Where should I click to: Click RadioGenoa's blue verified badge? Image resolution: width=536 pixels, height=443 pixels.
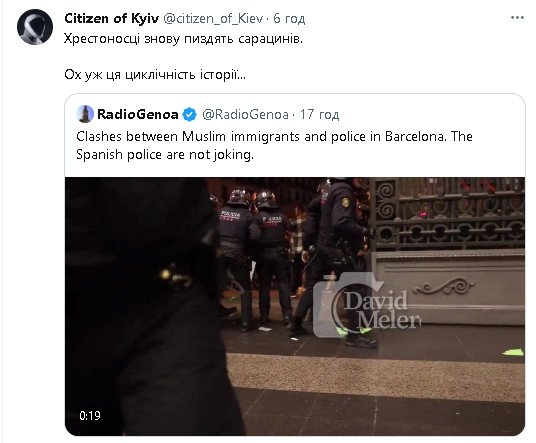(x=189, y=114)
